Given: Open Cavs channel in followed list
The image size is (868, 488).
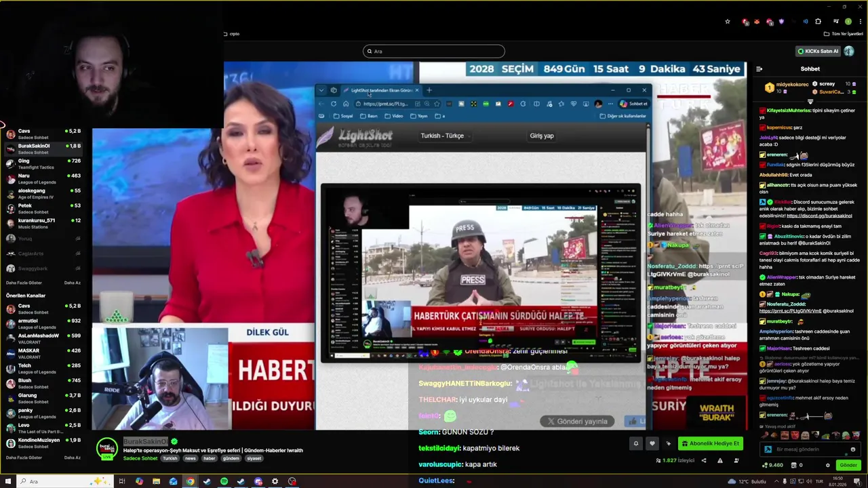Looking at the screenshot, I should (x=43, y=134).
